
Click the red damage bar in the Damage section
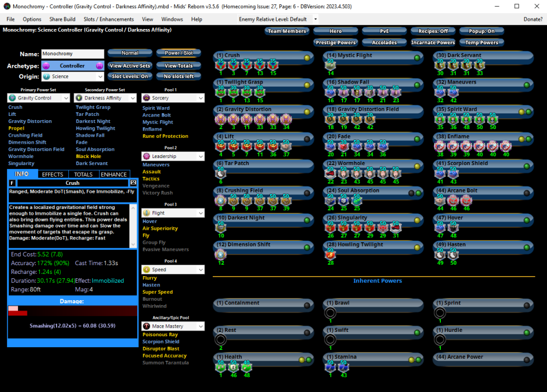[x=18, y=313]
